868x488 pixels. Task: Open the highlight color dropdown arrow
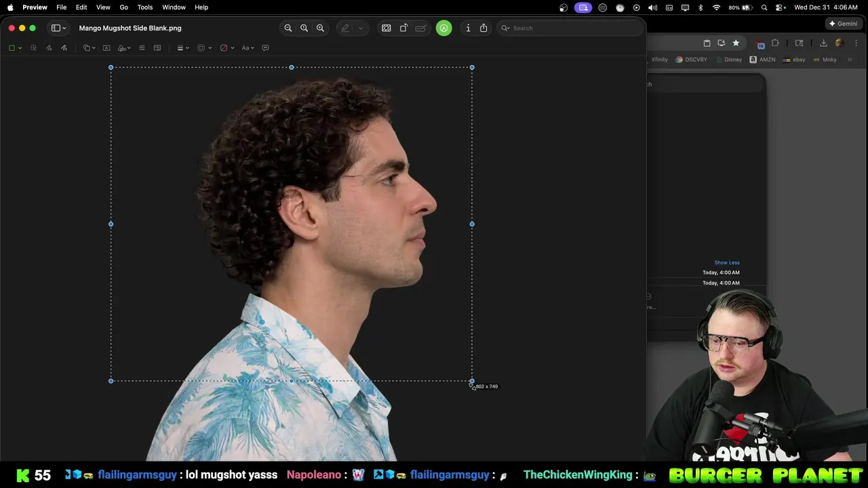click(x=361, y=28)
